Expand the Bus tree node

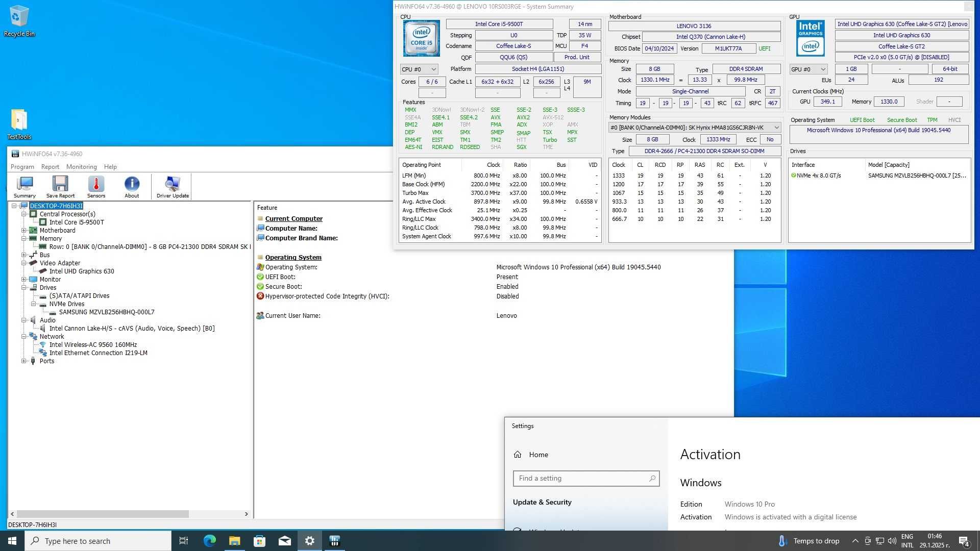(23, 255)
